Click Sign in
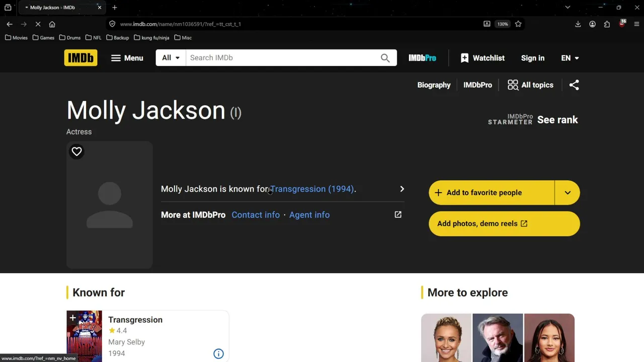 [533, 58]
